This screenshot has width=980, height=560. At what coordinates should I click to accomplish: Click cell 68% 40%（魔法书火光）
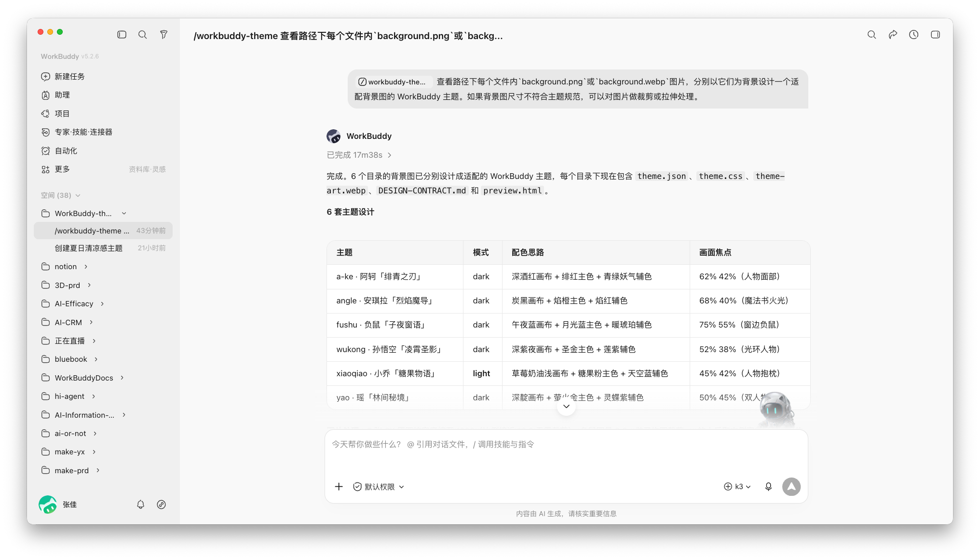(750, 301)
